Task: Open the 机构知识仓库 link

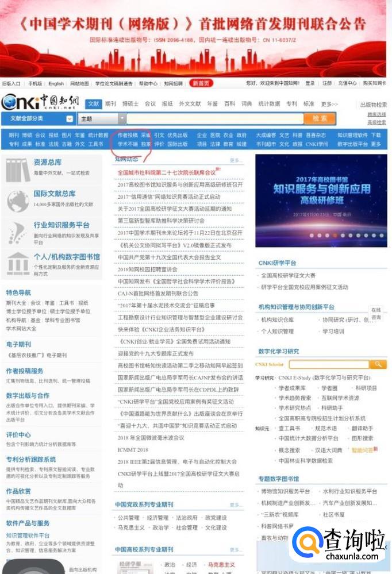Action: point(277,319)
